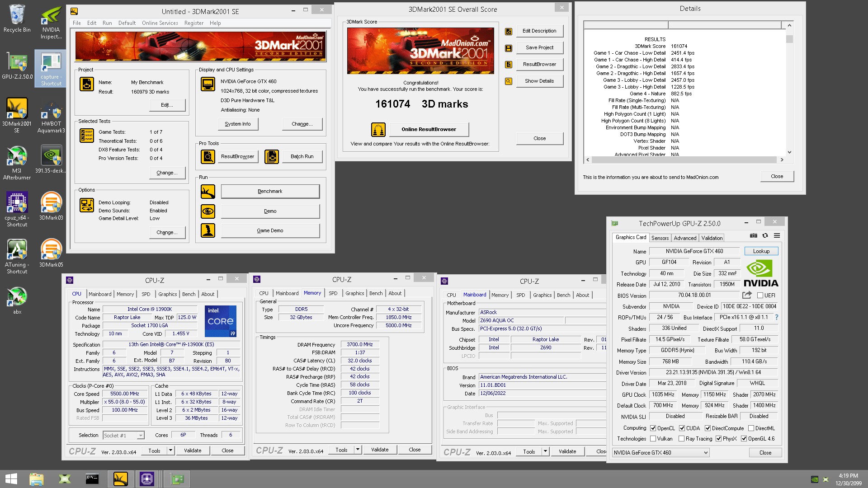
Task: Click the Bus Interface question mark in GPU-Z
Action: [777, 317]
